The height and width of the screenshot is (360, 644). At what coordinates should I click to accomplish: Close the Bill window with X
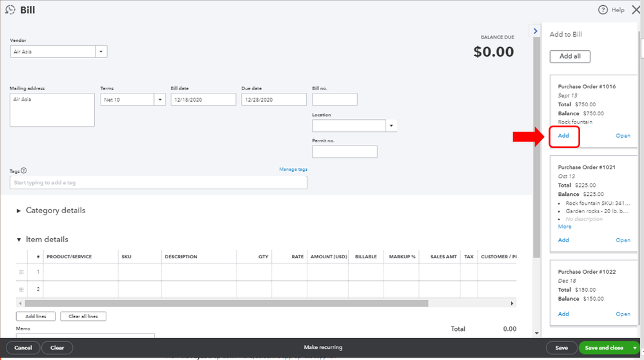coord(636,10)
